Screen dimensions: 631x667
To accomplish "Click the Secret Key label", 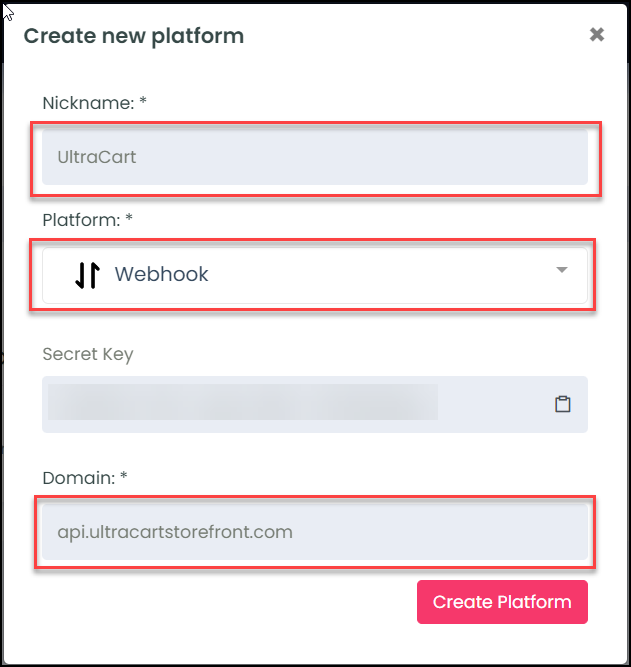I will click(88, 354).
